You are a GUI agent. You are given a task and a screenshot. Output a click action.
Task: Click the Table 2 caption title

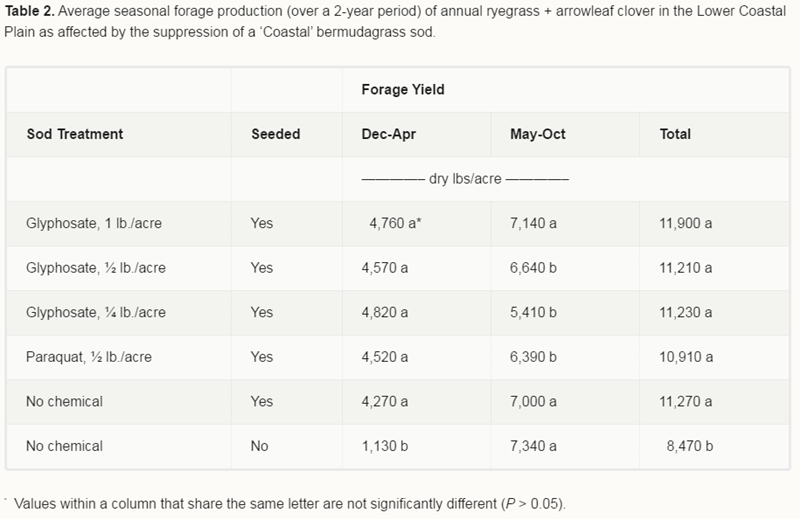click(30, 11)
